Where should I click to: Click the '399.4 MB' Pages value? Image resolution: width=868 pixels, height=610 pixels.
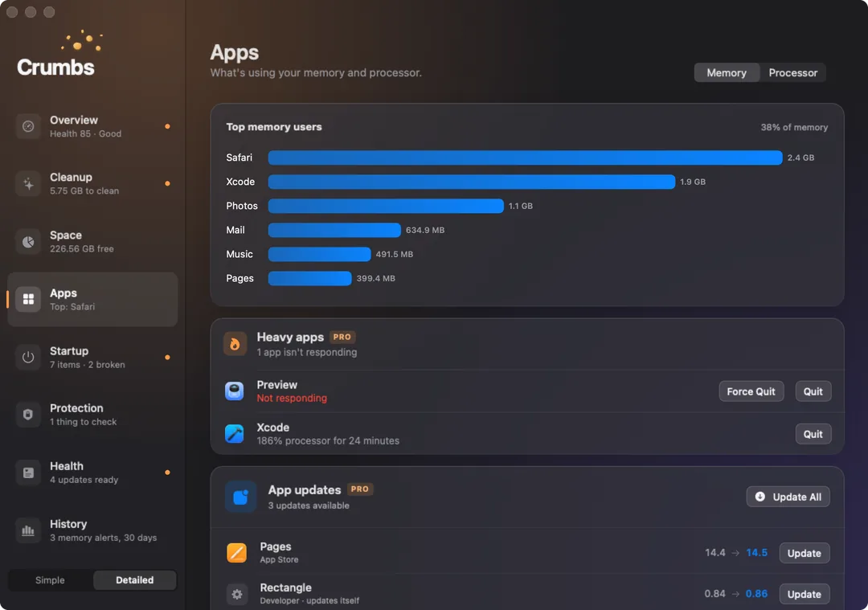tap(375, 278)
